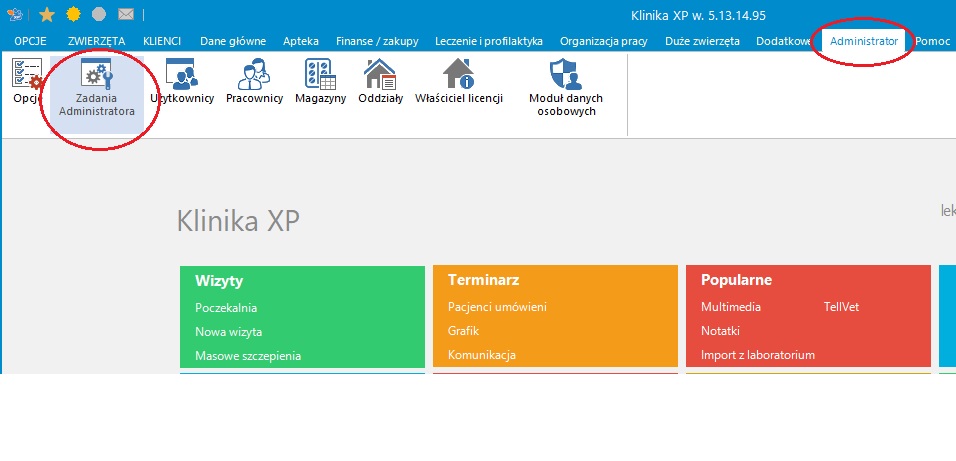
Task: Open the OPCJE menu tab
Action: coord(30,41)
